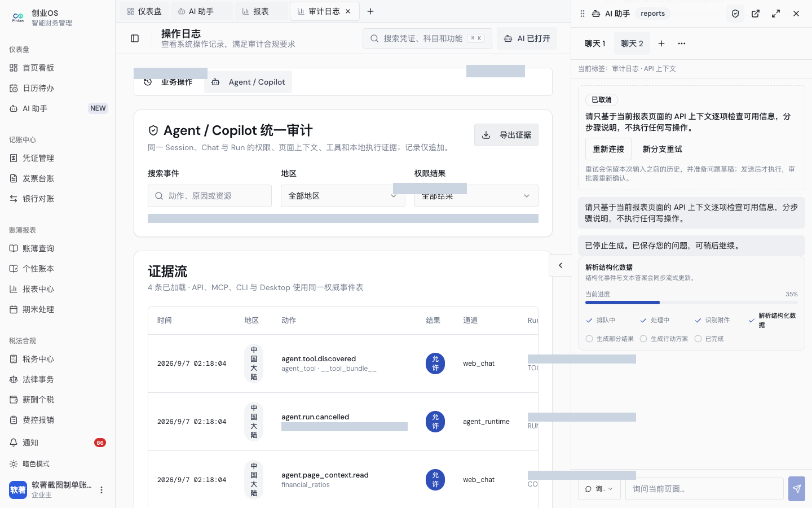Screen dimensions: 812x508
Task: Open 首页看板 in the sidebar
Action: (x=58, y=68)
